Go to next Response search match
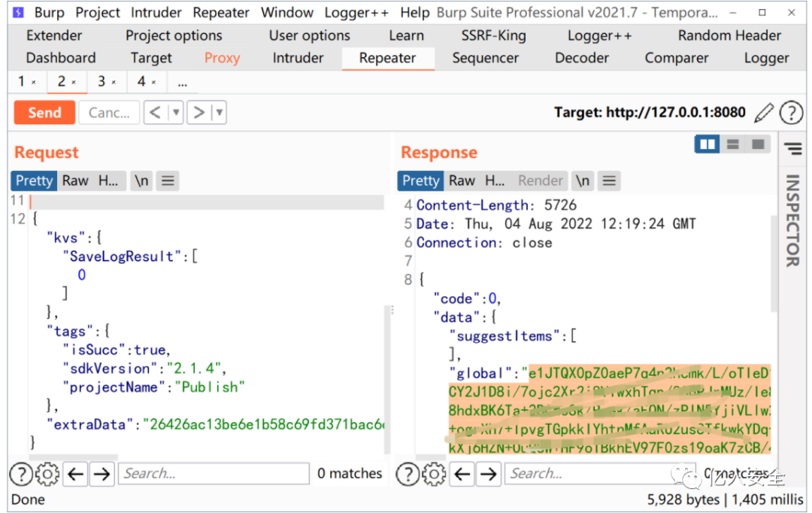812x513 pixels. pos(489,474)
